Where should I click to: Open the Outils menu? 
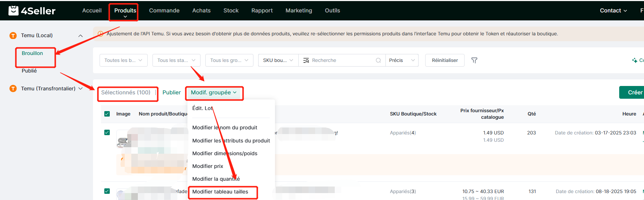(x=332, y=11)
